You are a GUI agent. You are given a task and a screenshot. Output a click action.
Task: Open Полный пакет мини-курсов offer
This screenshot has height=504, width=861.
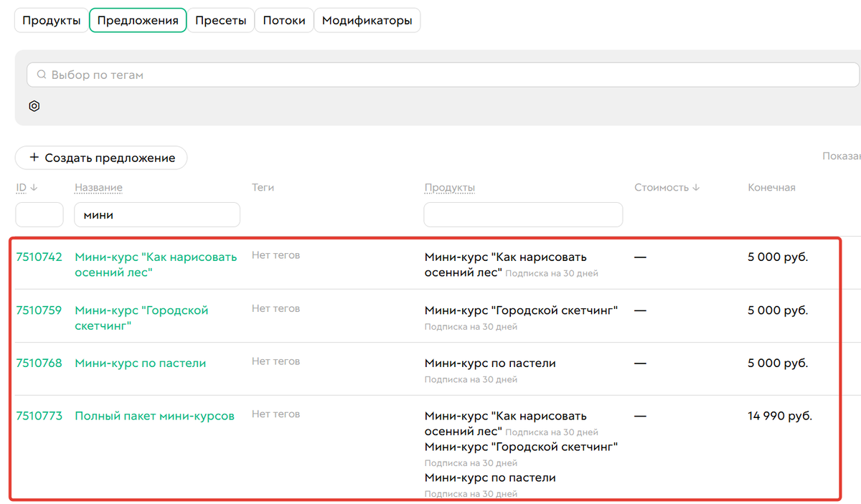click(x=154, y=416)
